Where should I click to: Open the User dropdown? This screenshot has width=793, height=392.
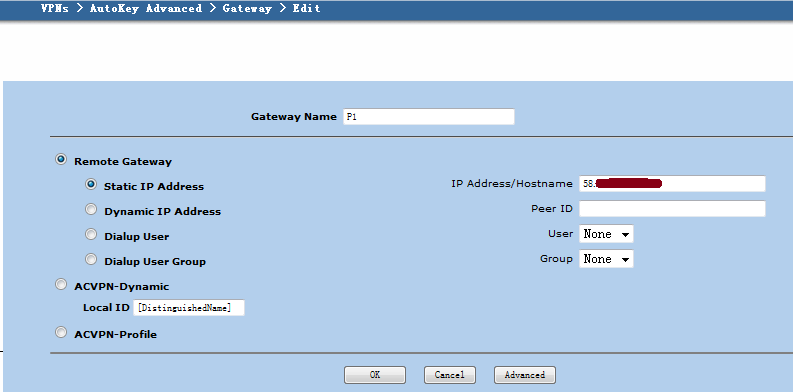point(606,234)
